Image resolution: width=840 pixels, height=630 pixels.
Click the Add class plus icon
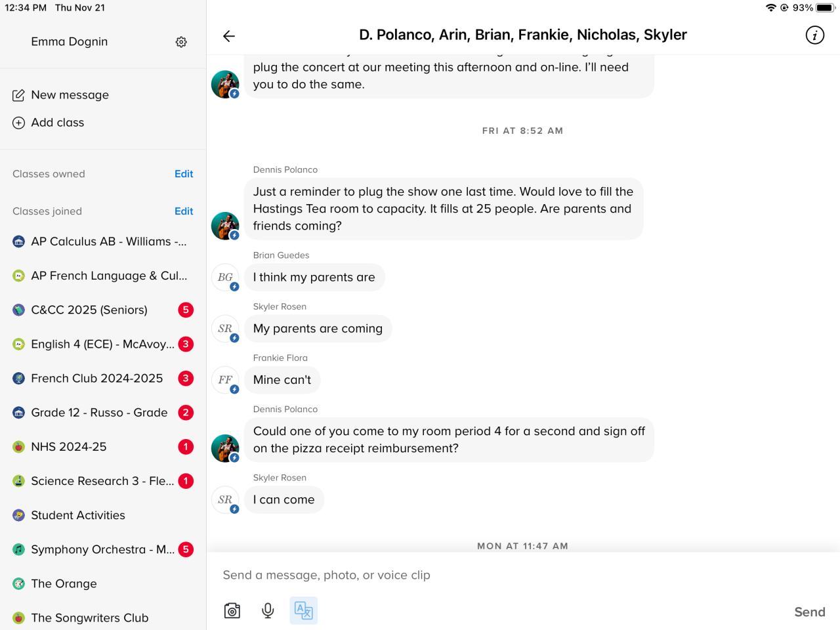click(18, 123)
